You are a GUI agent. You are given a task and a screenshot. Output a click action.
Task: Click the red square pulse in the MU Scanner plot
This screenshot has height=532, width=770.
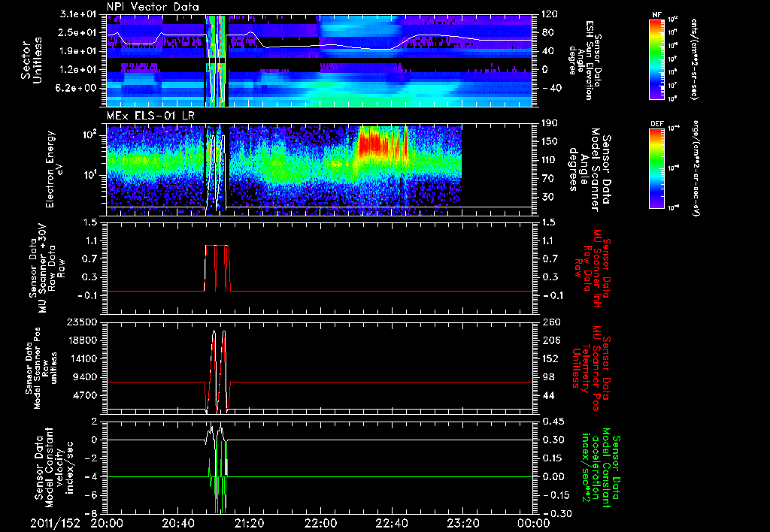[217, 268]
